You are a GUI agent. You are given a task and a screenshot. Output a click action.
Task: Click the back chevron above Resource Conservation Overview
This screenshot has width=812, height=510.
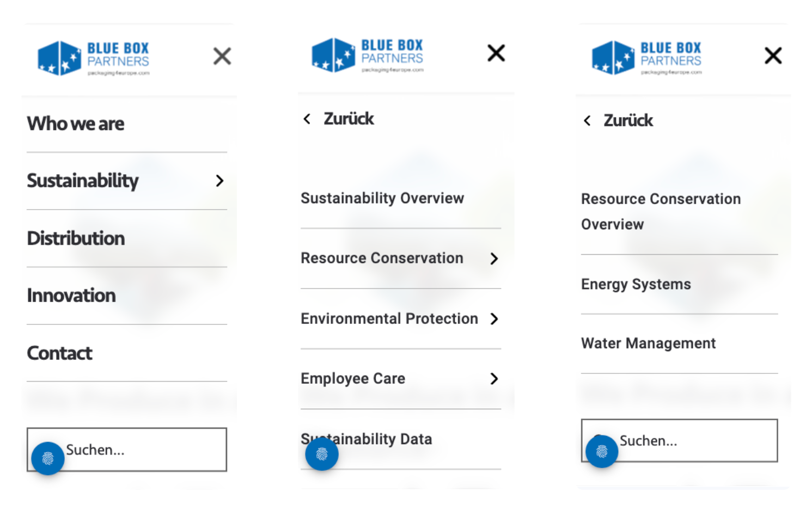coord(587,121)
